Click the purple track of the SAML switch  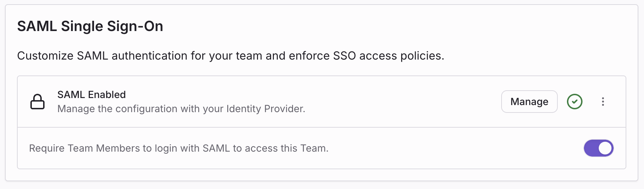[591, 148]
